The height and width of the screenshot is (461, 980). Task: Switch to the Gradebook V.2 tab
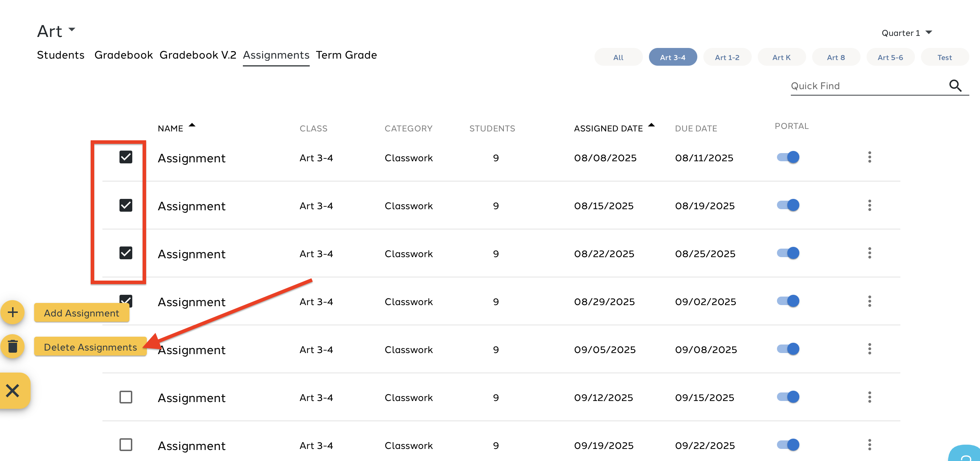(x=198, y=55)
